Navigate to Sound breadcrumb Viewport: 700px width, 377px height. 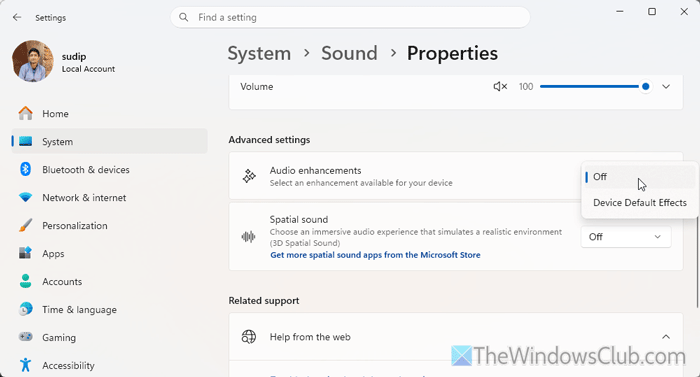pos(349,54)
